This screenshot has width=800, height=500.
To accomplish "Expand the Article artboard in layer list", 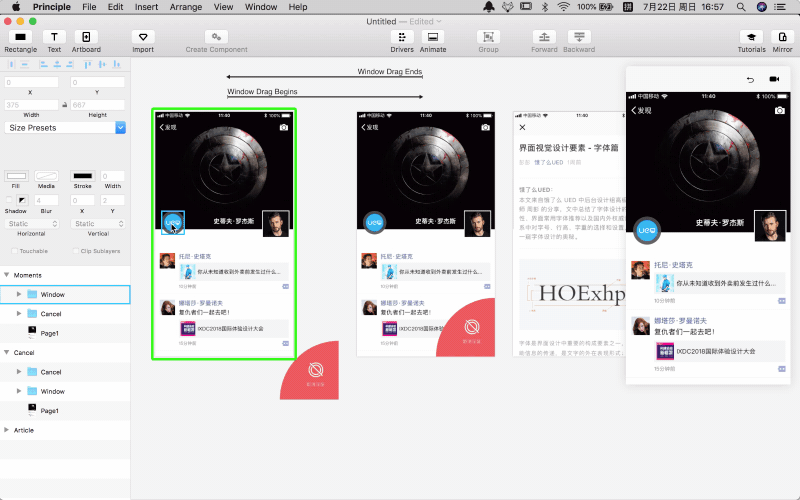I will [x=7, y=430].
